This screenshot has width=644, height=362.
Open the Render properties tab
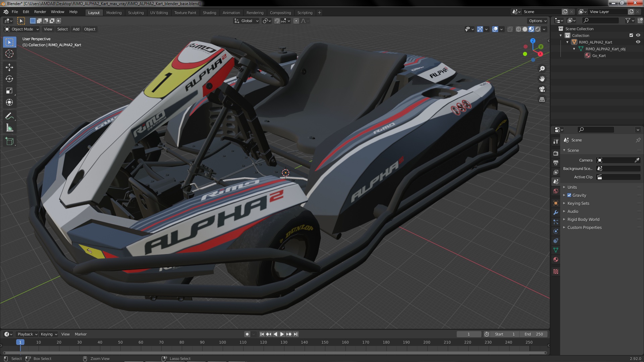pyautogui.click(x=556, y=153)
